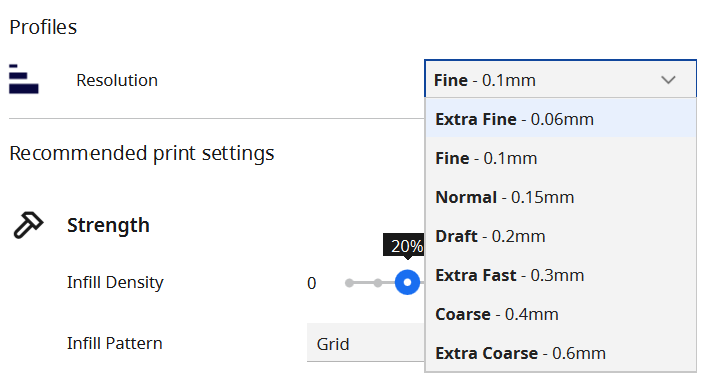
Task: Open the Infill Pattern Grid dropdown
Action: 366,343
